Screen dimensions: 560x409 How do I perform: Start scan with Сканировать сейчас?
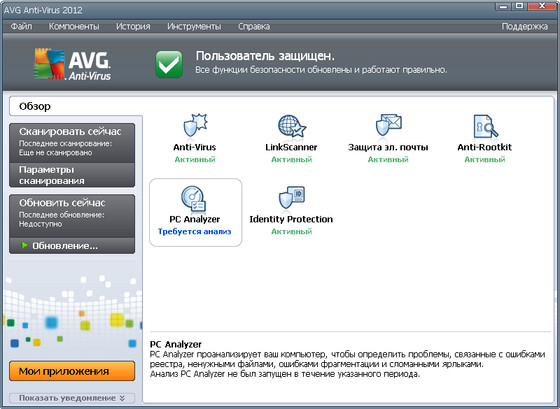click(x=72, y=143)
